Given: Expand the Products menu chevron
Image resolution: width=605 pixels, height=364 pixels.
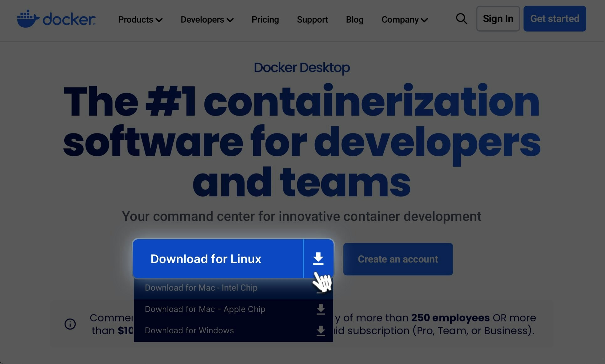Looking at the screenshot, I should coord(159,20).
